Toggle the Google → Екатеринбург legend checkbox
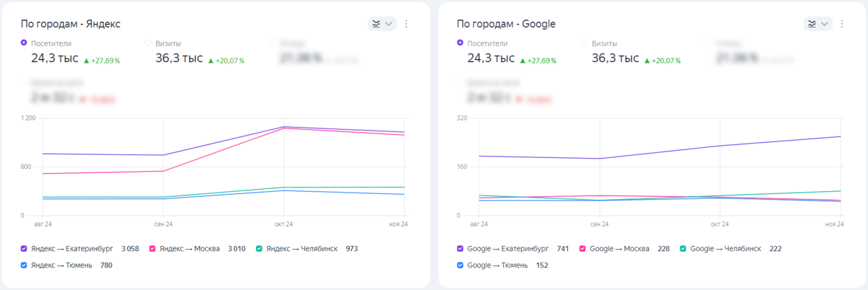 460,249
